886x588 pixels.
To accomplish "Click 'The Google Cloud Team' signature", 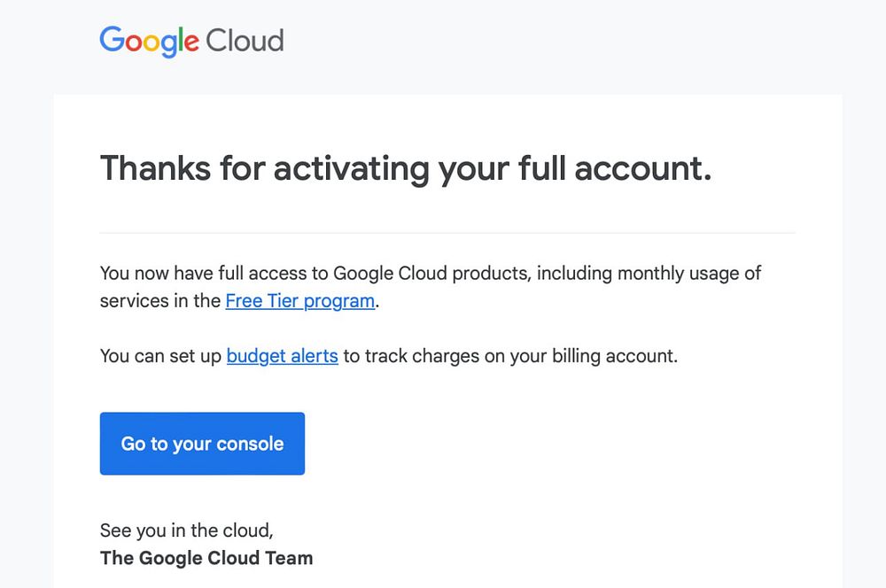I will pos(206,558).
